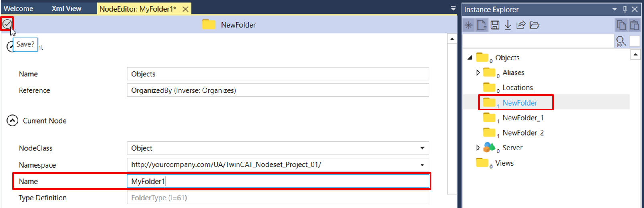644x208 pixels.
Task: Click the parent Name field containing Objects
Action: tap(278, 74)
